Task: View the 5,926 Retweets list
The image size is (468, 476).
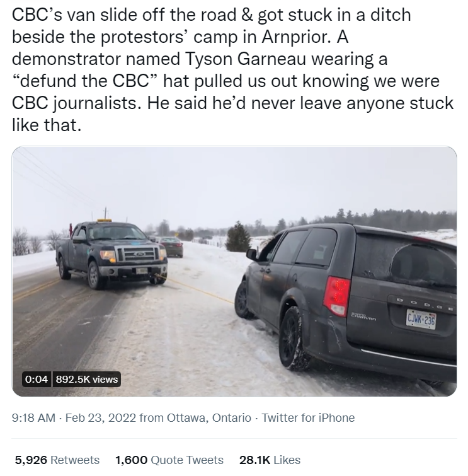Action: 57,460
